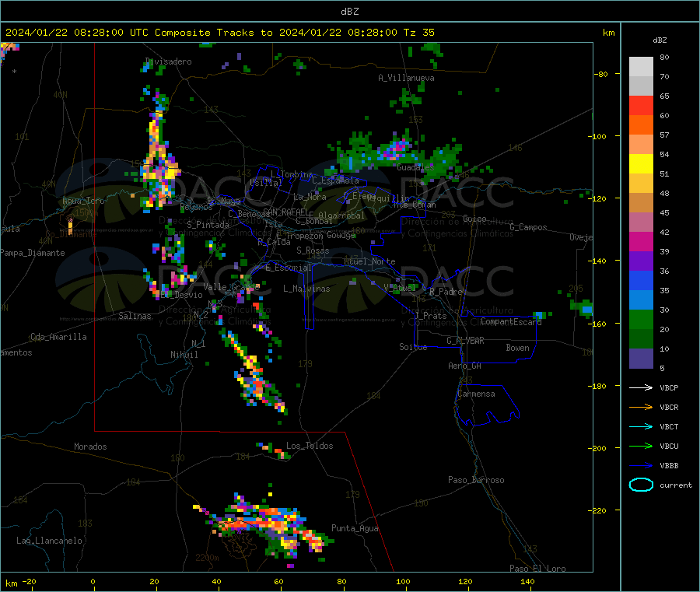Click the orange VBCR arrow legend icon
The width and height of the screenshot is (700, 592).
tap(641, 407)
